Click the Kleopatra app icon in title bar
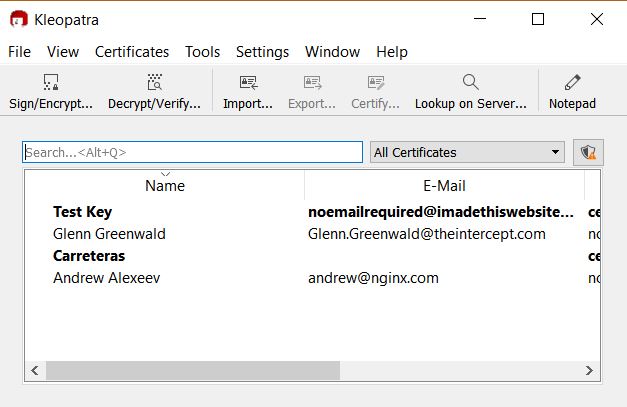This screenshot has width=627, height=407. 18,19
